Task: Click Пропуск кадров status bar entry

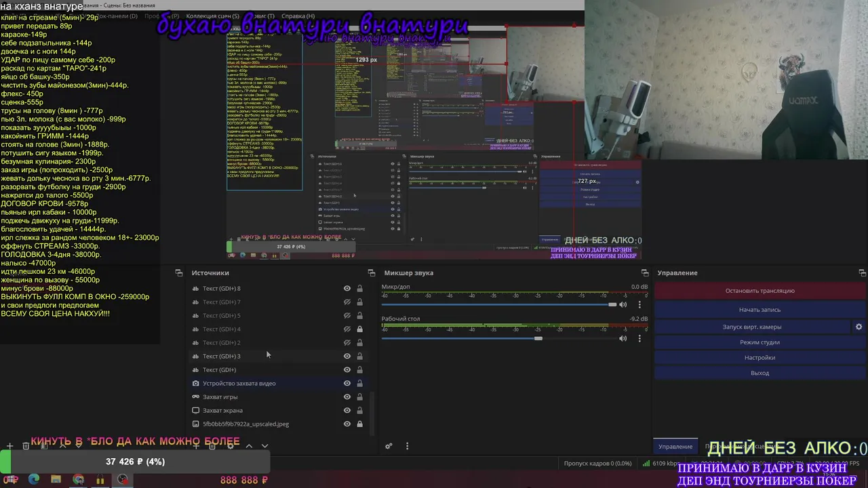Action: [597, 464]
